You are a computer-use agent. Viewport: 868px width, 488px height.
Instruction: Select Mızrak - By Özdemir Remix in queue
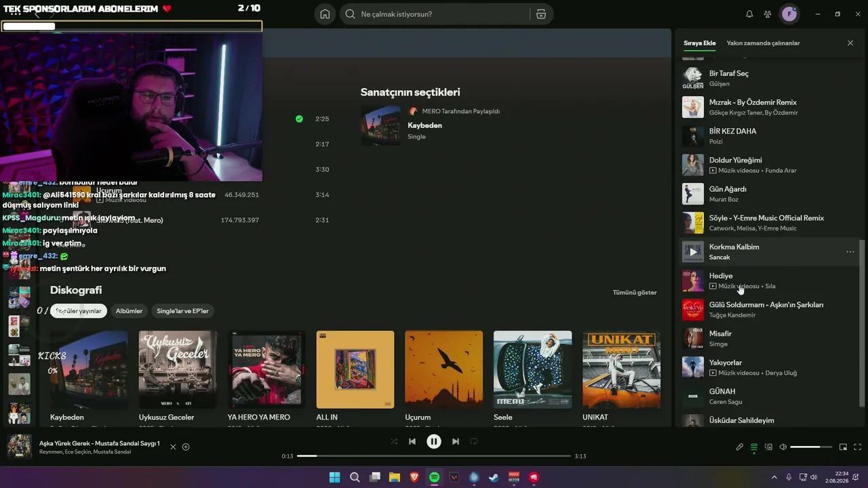click(768, 107)
